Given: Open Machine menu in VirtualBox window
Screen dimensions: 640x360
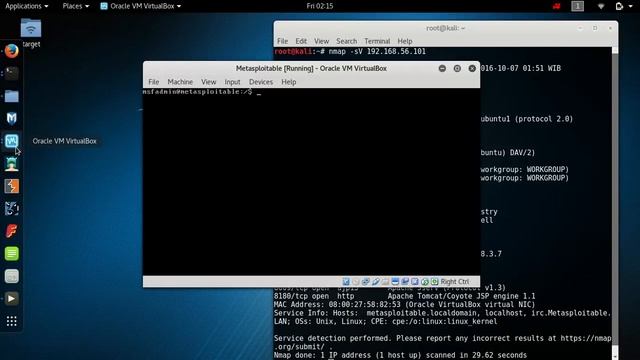Looking at the screenshot, I should pyautogui.click(x=180, y=82).
